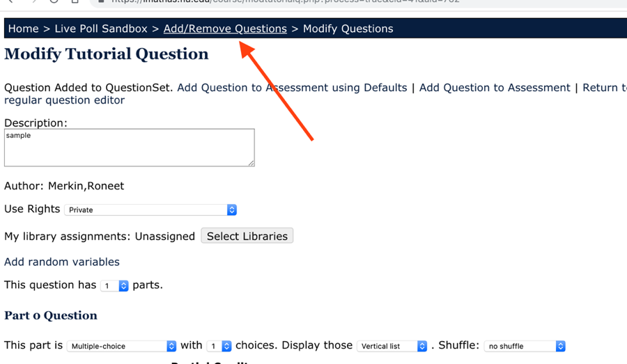Image resolution: width=627 pixels, height=364 pixels.
Task: Reload the page with the browser refresh icon
Action: (54, 1)
